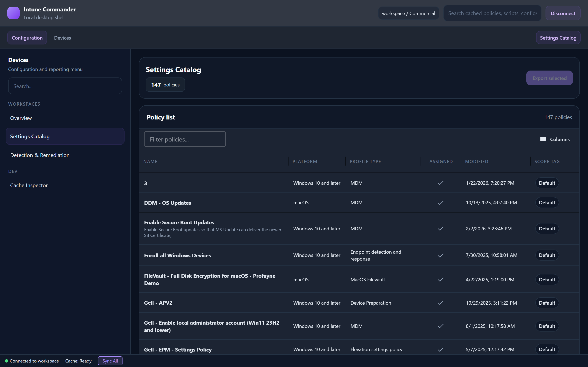Image resolution: width=588 pixels, height=367 pixels.
Task: Click Sync All in the status bar
Action: click(110, 361)
